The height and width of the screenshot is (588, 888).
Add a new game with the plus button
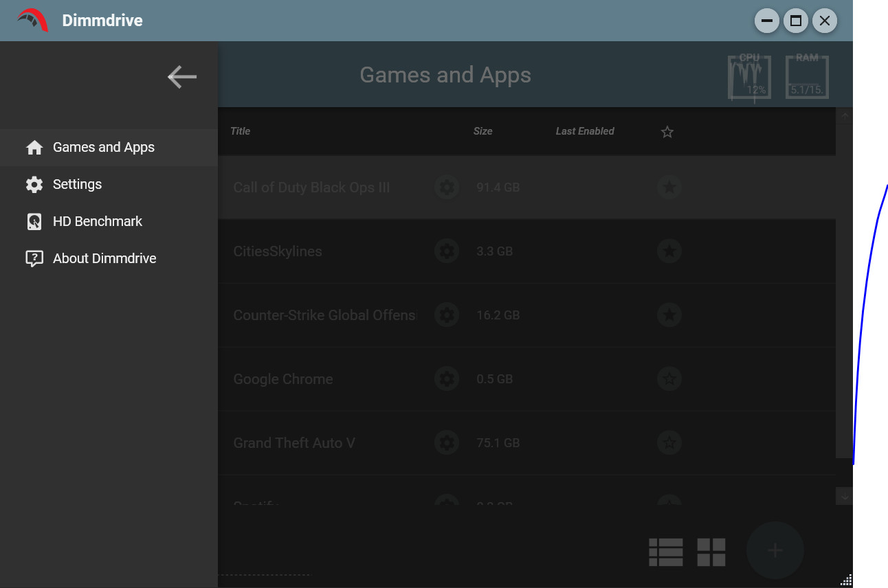pos(775,550)
